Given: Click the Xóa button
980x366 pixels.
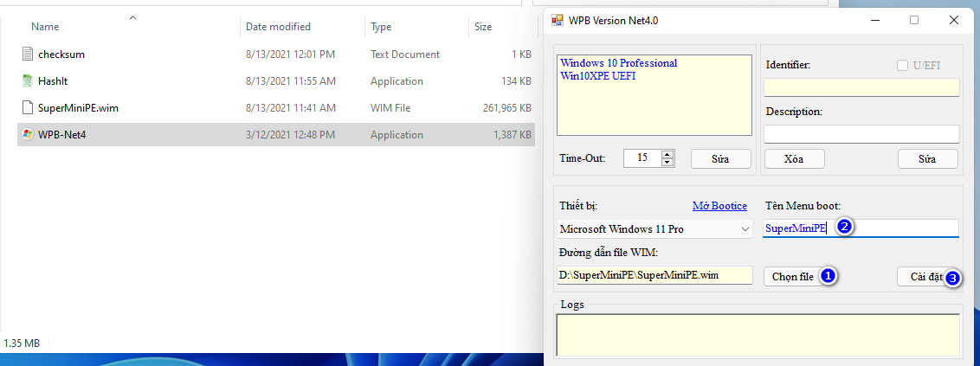Looking at the screenshot, I should click(x=795, y=158).
